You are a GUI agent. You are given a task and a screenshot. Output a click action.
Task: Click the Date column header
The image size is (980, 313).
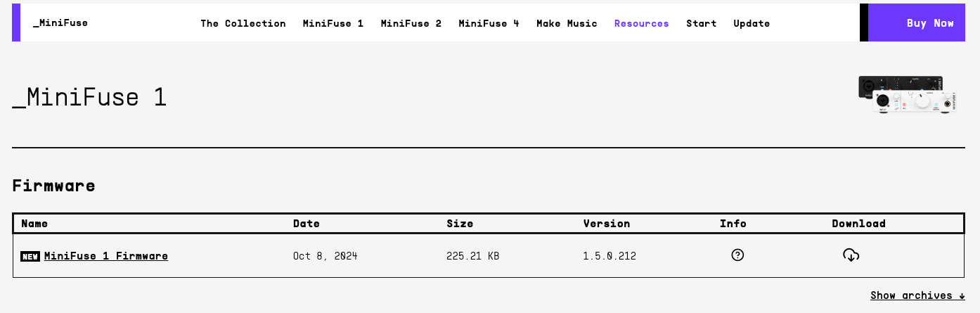pyautogui.click(x=307, y=224)
